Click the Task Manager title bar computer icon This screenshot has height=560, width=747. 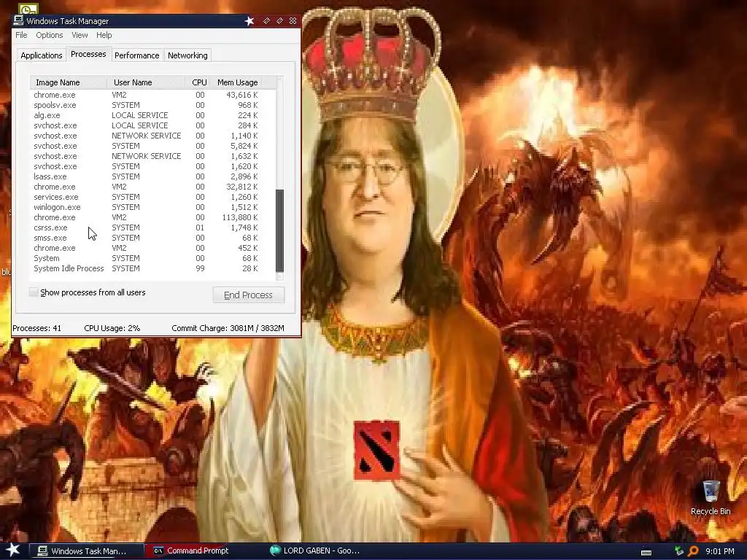pyautogui.click(x=18, y=20)
